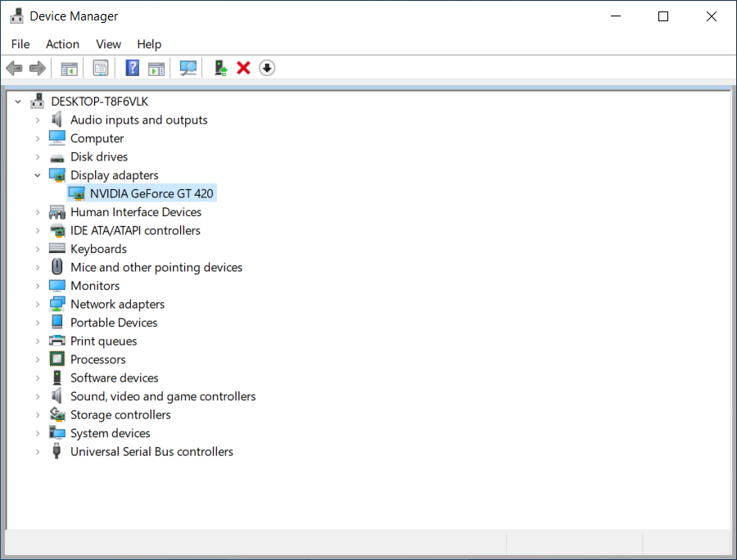Open the File menu

tap(20, 44)
